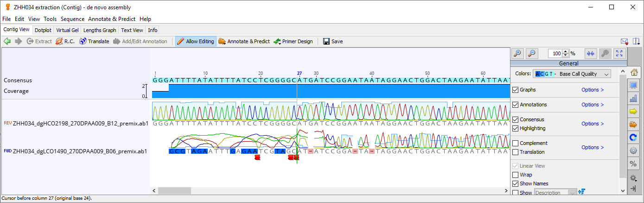644x203 pixels.
Task: Uncheck the Annotations checkbox
Action: (x=515, y=105)
